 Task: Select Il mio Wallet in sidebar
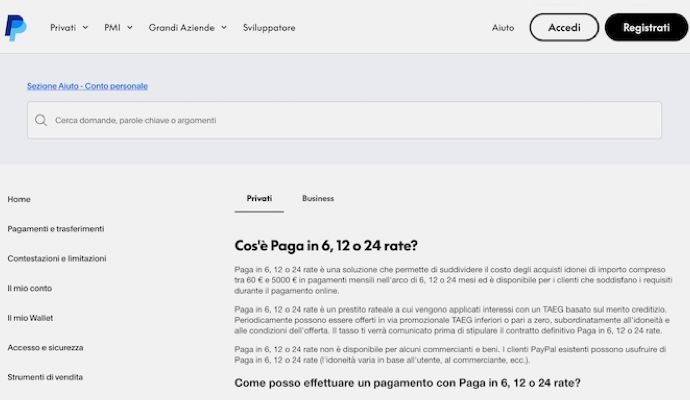coord(31,318)
